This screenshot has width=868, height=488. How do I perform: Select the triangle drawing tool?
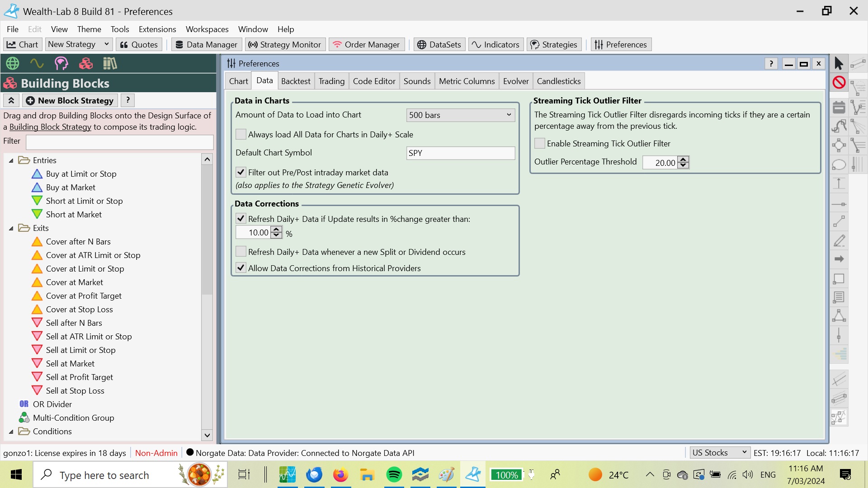click(839, 316)
